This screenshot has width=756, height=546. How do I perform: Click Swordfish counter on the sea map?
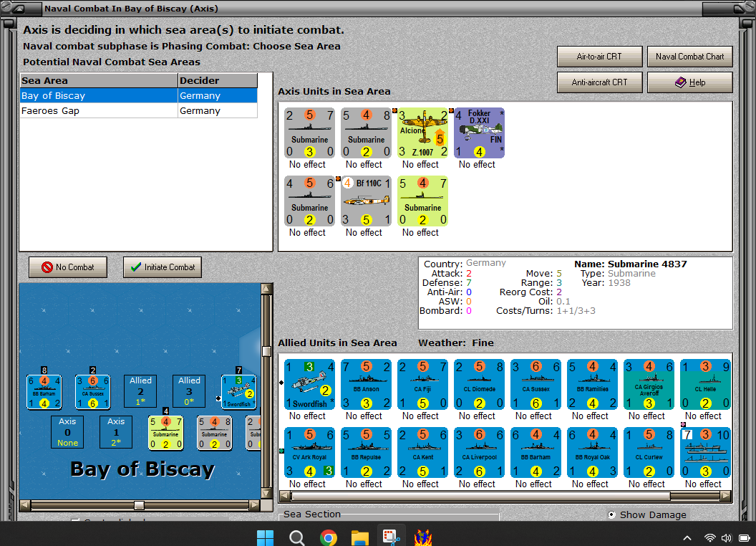click(238, 392)
